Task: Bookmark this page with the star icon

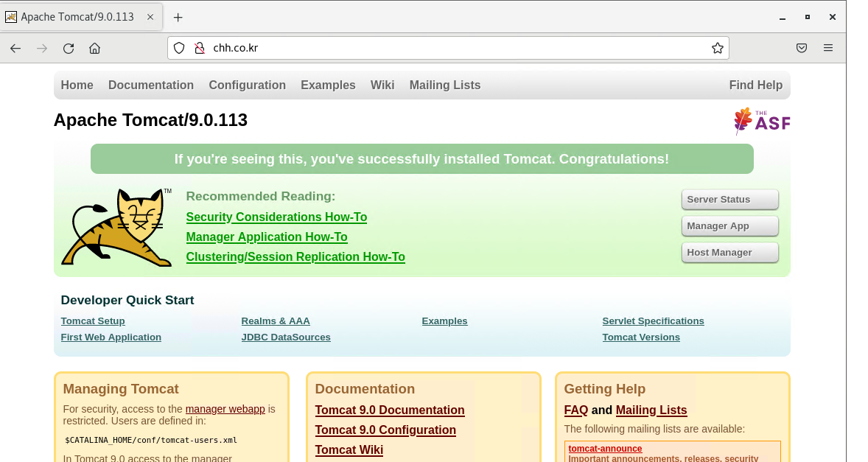Action: click(x=718, y=48)
